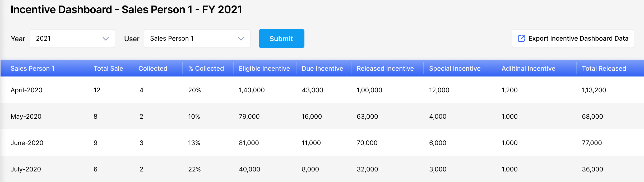Screen dimensions: 644x182
Task: Click the Eligible Incentive column header
Action: (x=264, y=69)
